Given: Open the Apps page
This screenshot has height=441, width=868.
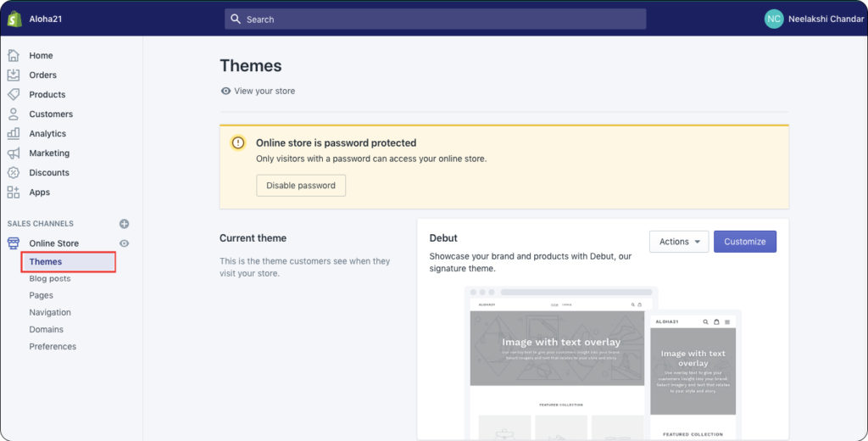Looking at the screenshot, I should 39,193.
